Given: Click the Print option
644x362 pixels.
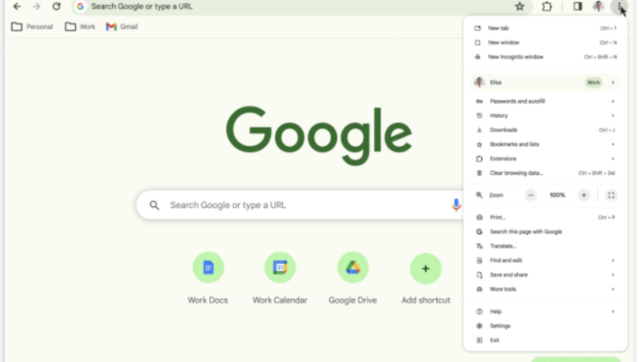Looking at the screenshot, I should (497, 217).
